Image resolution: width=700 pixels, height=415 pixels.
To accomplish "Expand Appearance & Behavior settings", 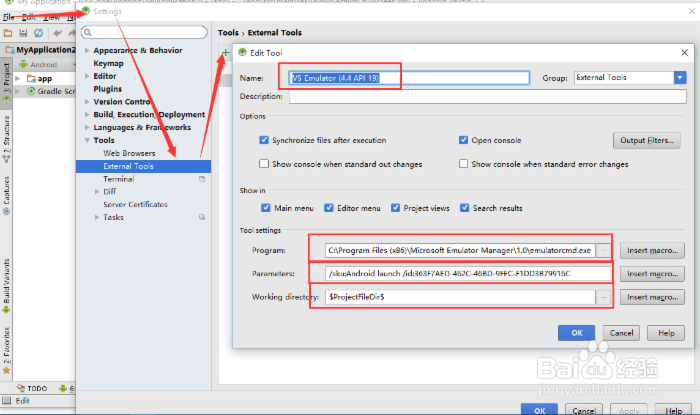I will 87,50.
